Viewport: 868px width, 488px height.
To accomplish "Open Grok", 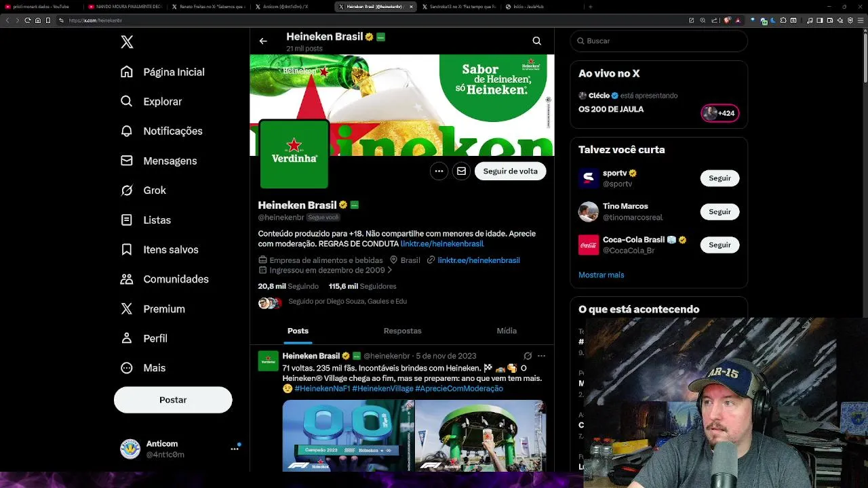I will tap(143, 190).
